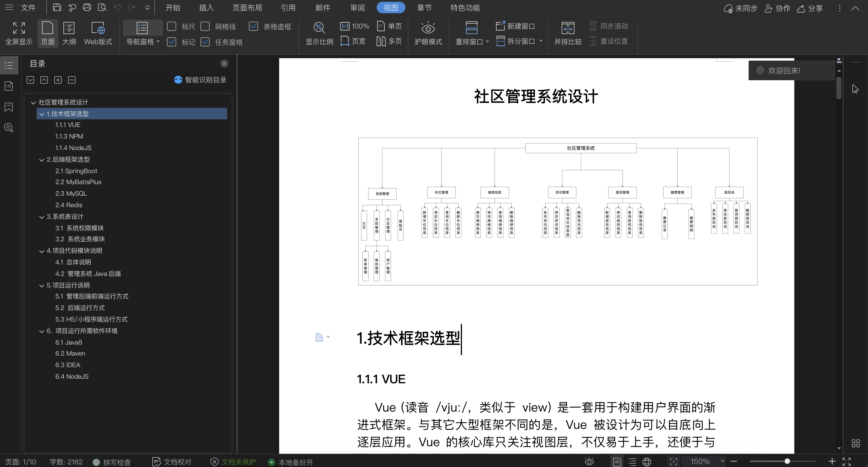Click 文档未保护 in status bar
868x467 pixels.
click(x=233, y=462)
